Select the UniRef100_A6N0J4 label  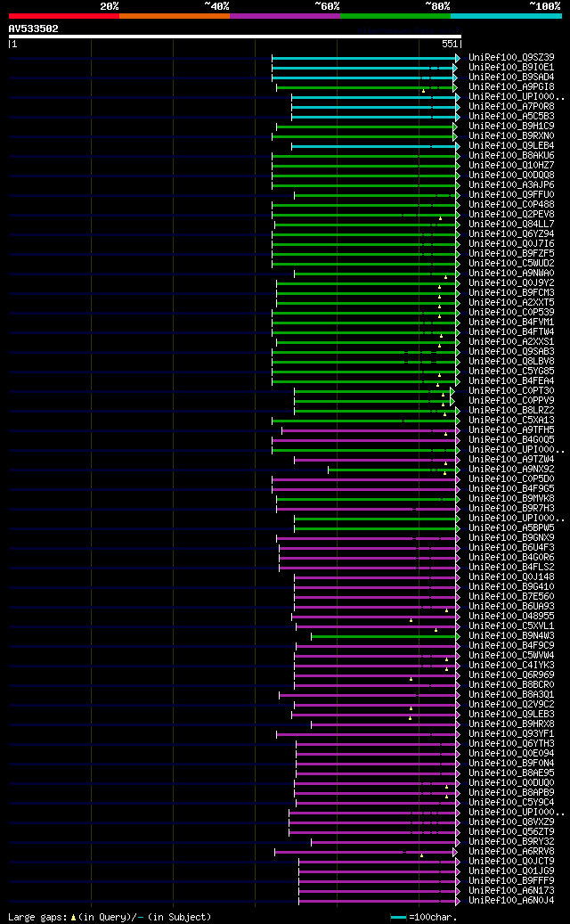pyautogui.click(x=511, y=901)
